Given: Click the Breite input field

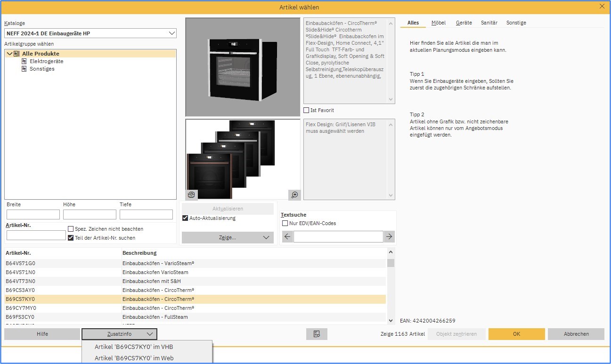Looking at the screenshot, I should coord(33,215).
